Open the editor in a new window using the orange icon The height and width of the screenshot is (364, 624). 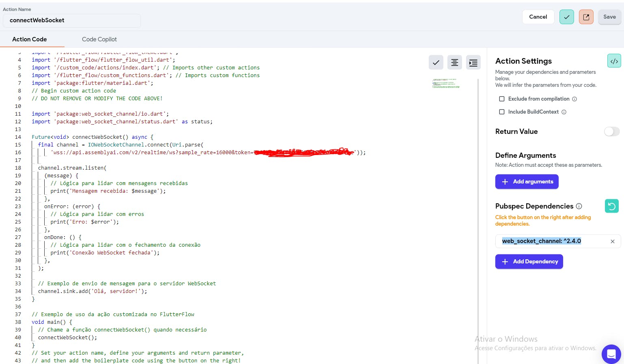pos(586,17)
